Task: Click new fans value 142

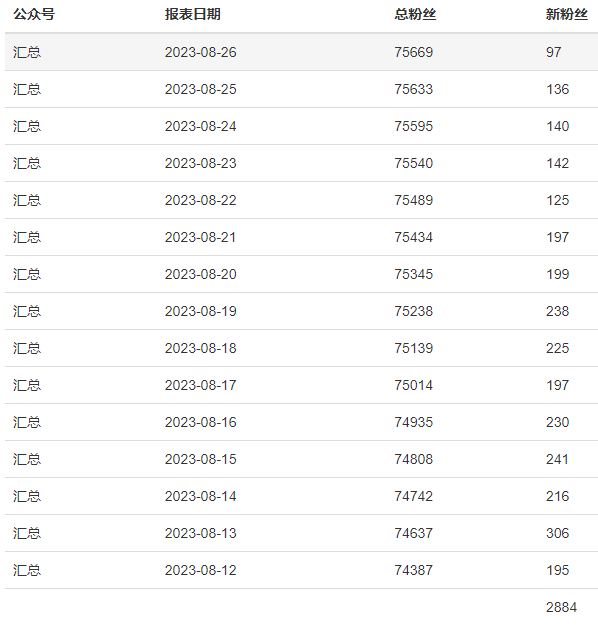Action: click(x=557, y=163)
